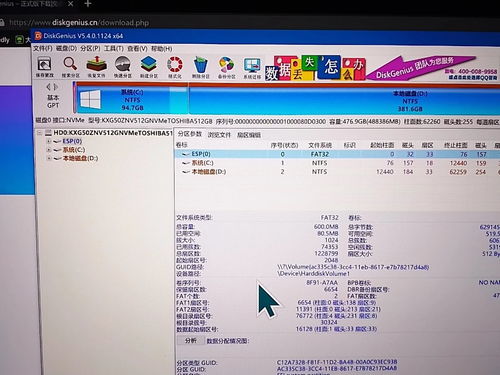The image size is (500, 375).
Task: Start System Migration (系统迁移) from toolbar
Action: tap(252, 68)
